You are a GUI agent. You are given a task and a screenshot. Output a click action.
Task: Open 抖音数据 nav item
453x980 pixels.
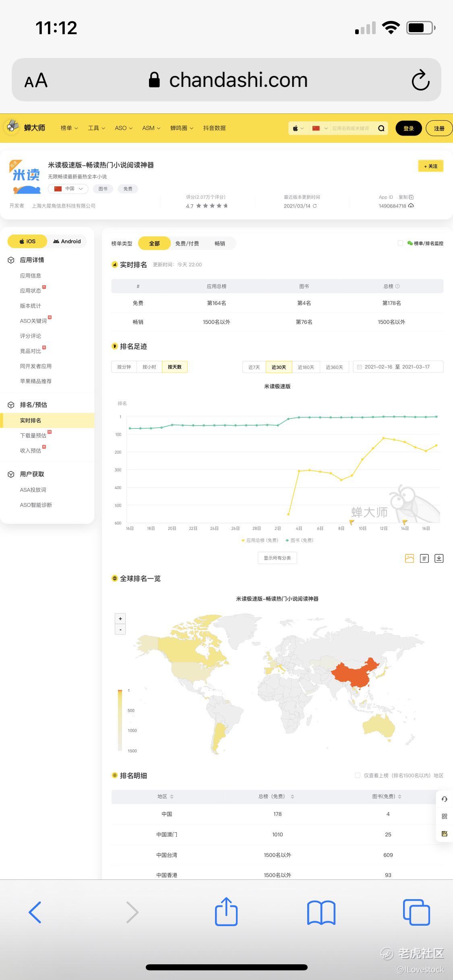pos(214,128)
